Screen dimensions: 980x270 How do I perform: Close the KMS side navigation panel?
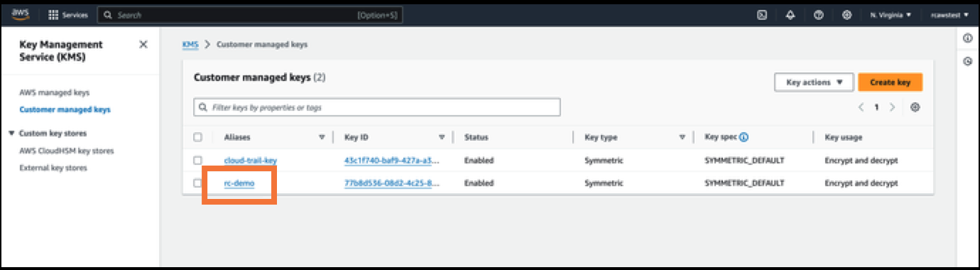(x=143, y=45)
